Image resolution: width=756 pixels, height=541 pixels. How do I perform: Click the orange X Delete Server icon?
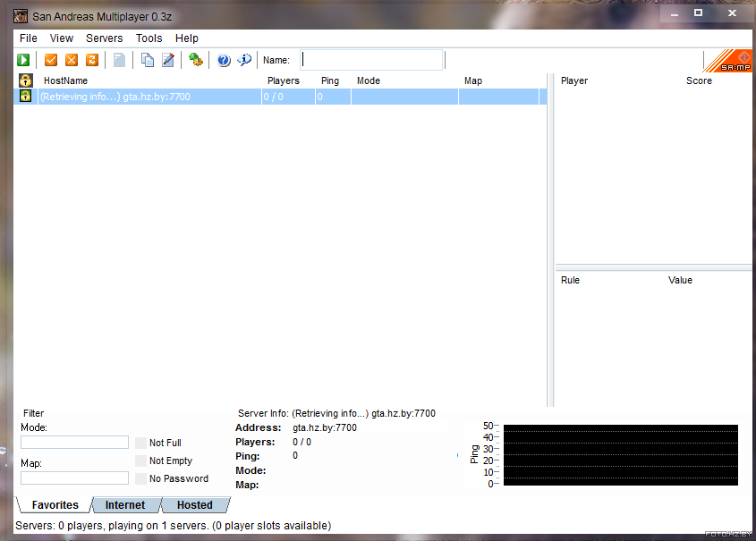(72, 60)
